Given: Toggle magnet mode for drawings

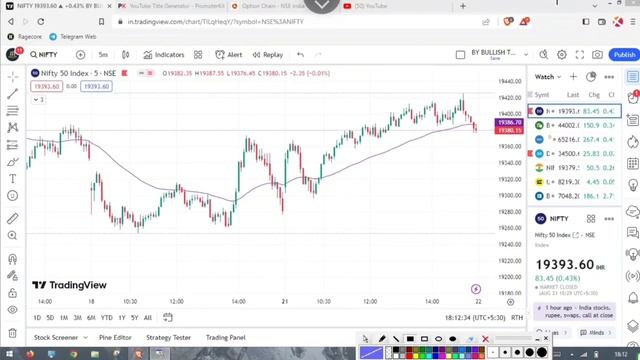Looking at the screenshot, I should tap(13, 259).
